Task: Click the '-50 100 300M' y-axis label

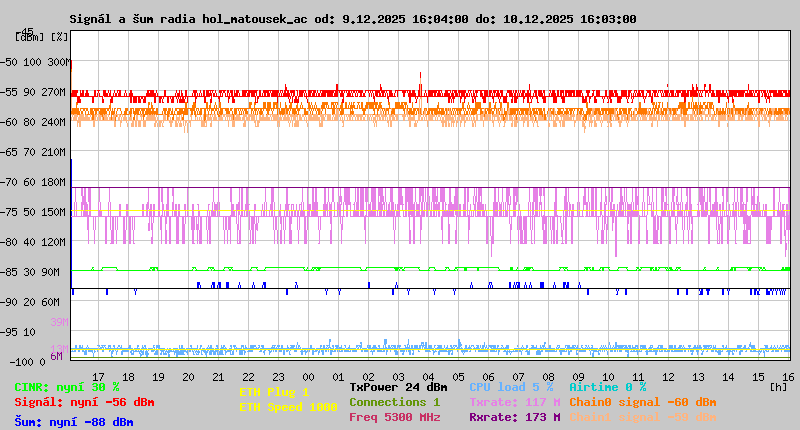Action: coord(35,62)
